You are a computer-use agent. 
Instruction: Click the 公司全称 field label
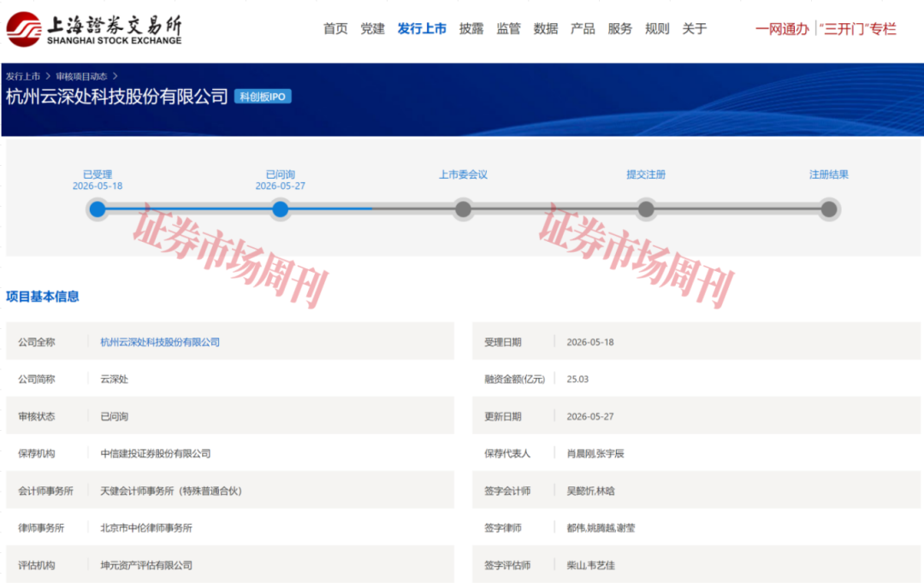37,342
